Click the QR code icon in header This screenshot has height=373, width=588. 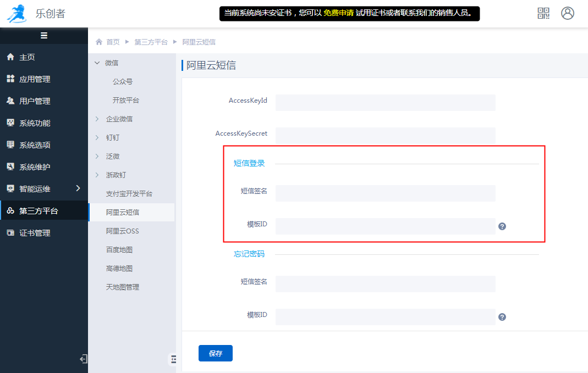click(x=543, y=13)
